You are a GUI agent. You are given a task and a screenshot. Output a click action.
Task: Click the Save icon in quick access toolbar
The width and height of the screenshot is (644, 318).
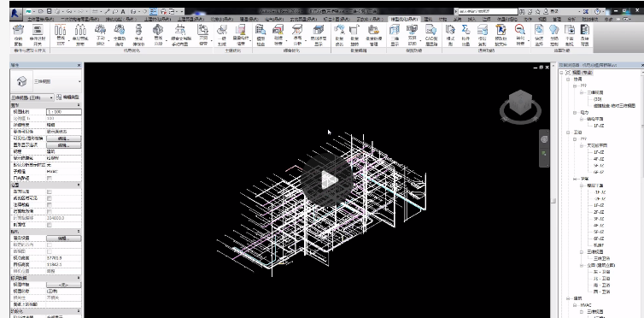click(50, 11)
